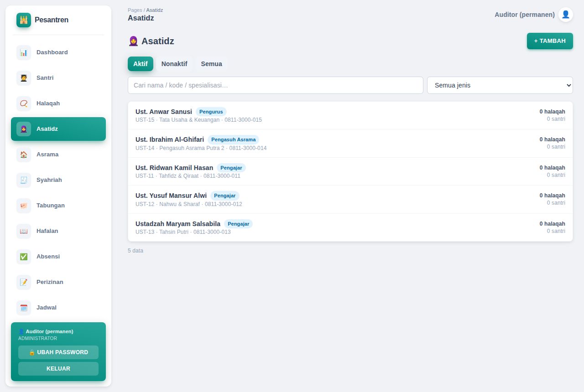Click the UST-15 Tata Usaha & Keuangan details

tap(198, 120)
